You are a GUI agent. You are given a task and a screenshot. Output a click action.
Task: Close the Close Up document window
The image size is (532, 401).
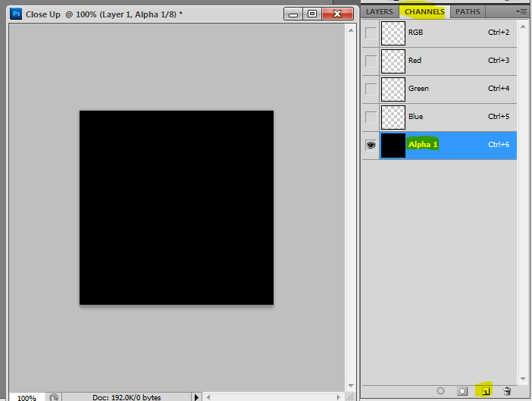(x=337, y=14)
